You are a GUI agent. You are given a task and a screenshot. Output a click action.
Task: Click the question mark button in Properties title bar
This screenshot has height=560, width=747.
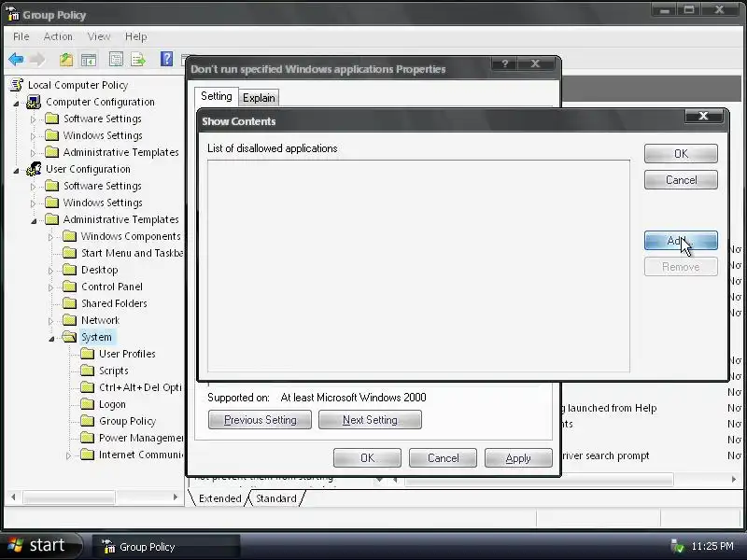click(504, 63)
